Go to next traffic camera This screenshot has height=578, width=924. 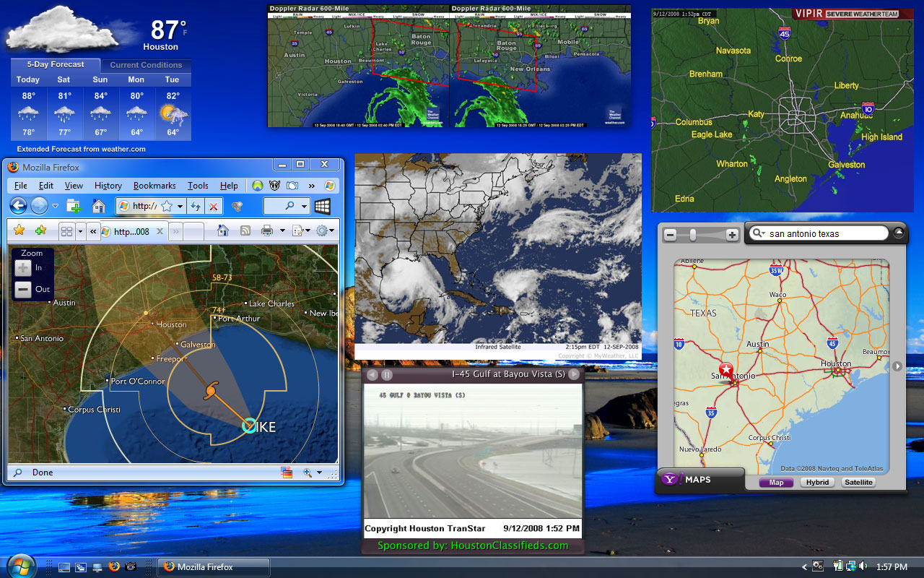574,374
